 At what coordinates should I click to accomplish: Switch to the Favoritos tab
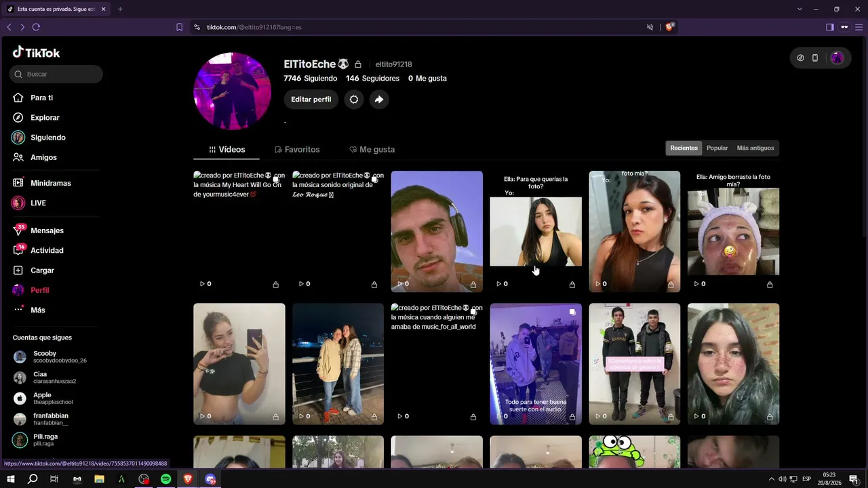point(297,149)
